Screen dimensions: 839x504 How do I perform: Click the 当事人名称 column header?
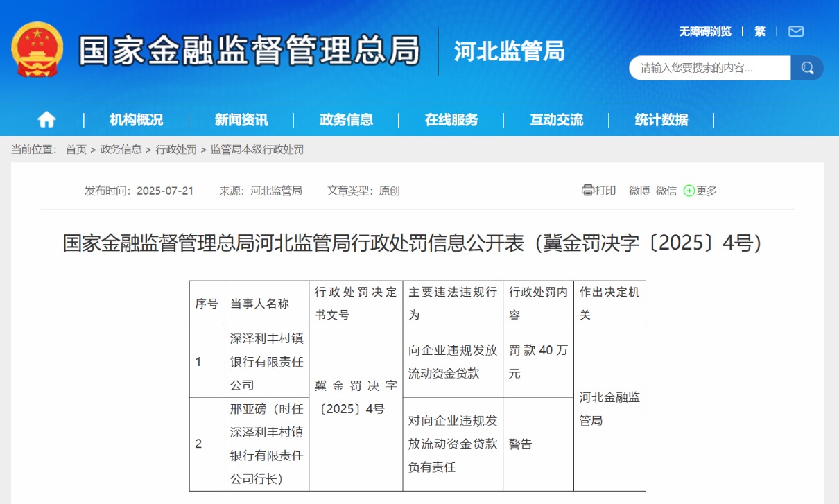266,304
